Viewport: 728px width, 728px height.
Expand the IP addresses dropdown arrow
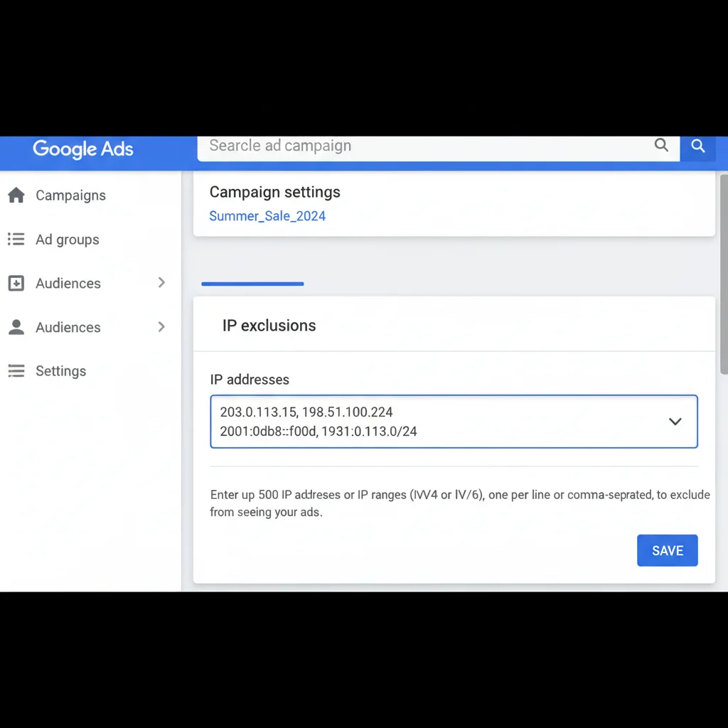click(x=675, y=422)
